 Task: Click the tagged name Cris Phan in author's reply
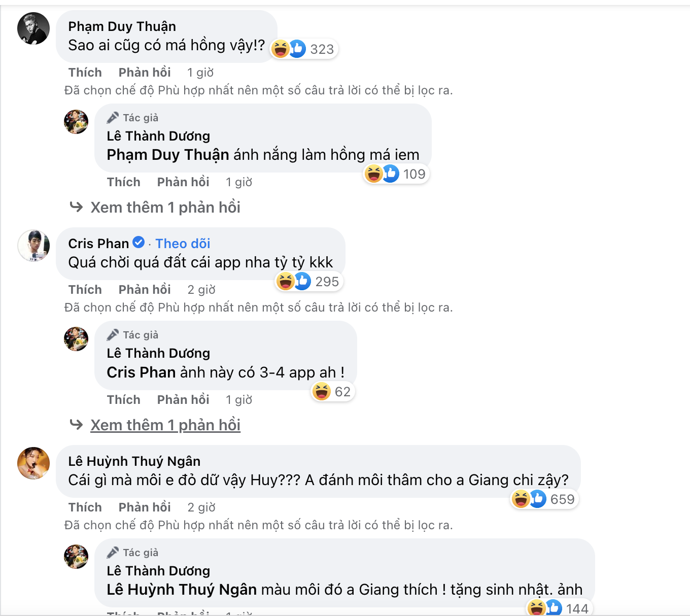(x=141, y=372)
